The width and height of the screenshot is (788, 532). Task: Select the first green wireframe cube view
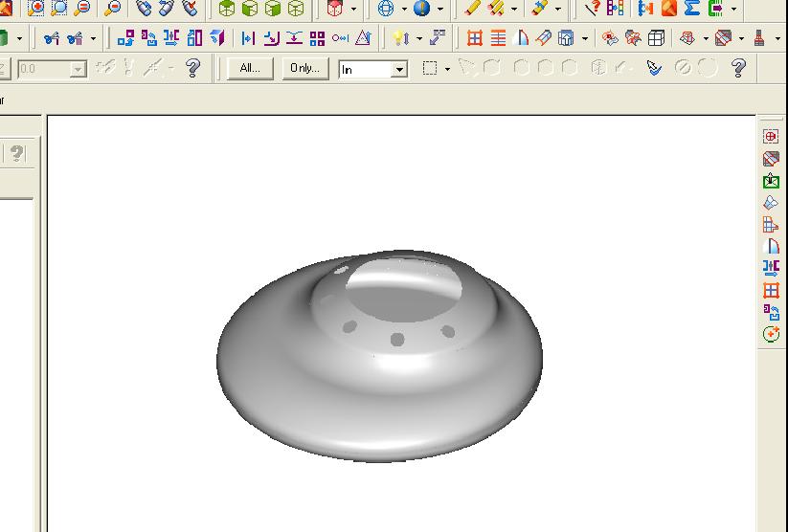[227, 8]
